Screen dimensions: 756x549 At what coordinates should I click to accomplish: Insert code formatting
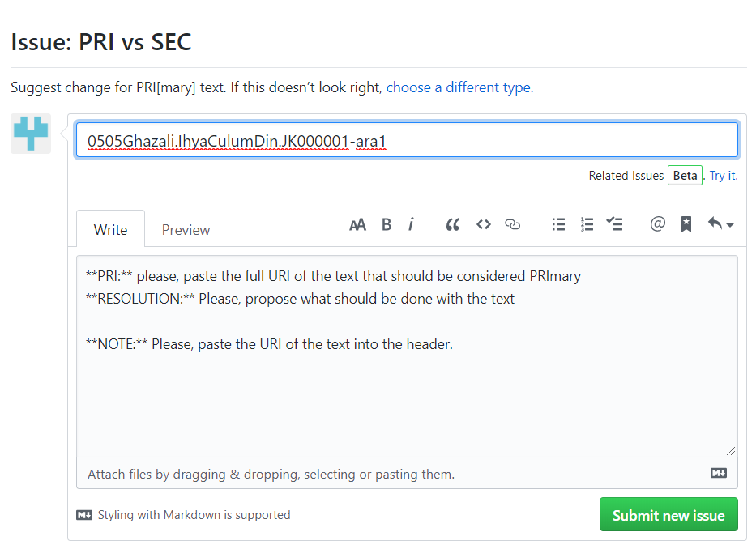[x=483, y=225]
